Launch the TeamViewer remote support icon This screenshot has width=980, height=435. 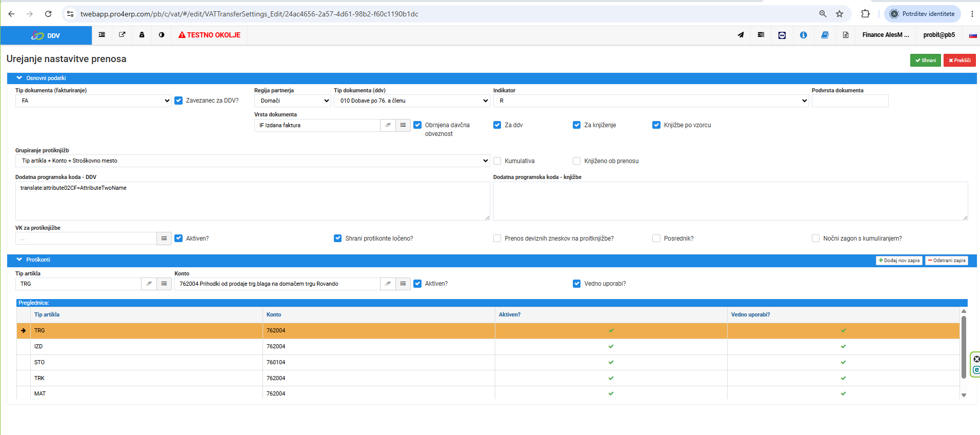click(782, 35)
